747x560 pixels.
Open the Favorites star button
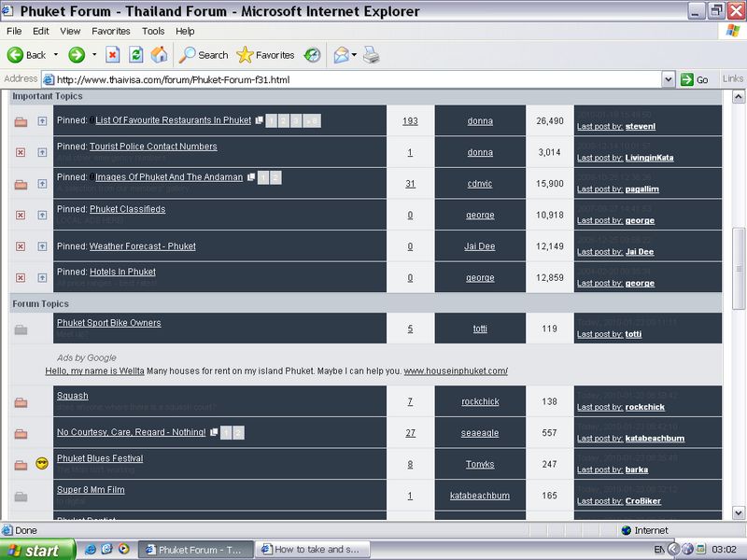(266, 55)
